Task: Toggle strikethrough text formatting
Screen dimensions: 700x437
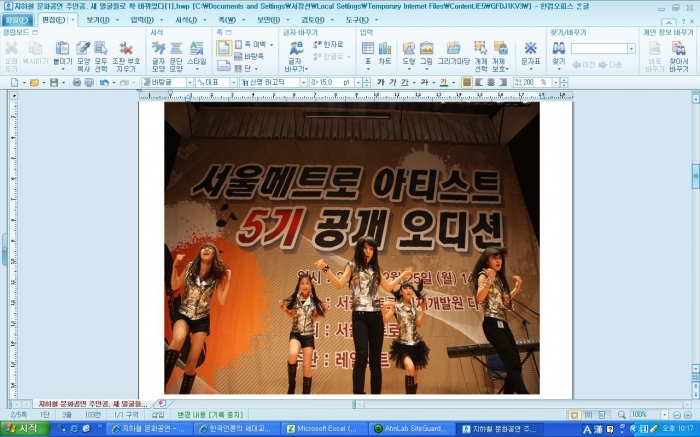Action: click(x=425, y=83)
